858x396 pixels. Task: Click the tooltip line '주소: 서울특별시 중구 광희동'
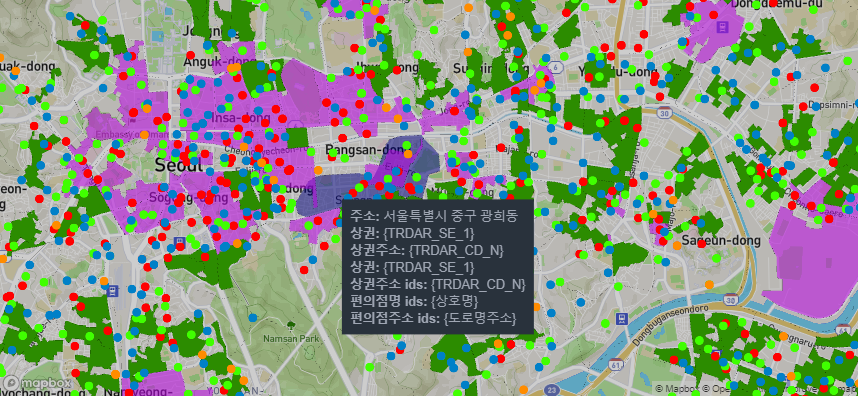click(x=433, y=216)
